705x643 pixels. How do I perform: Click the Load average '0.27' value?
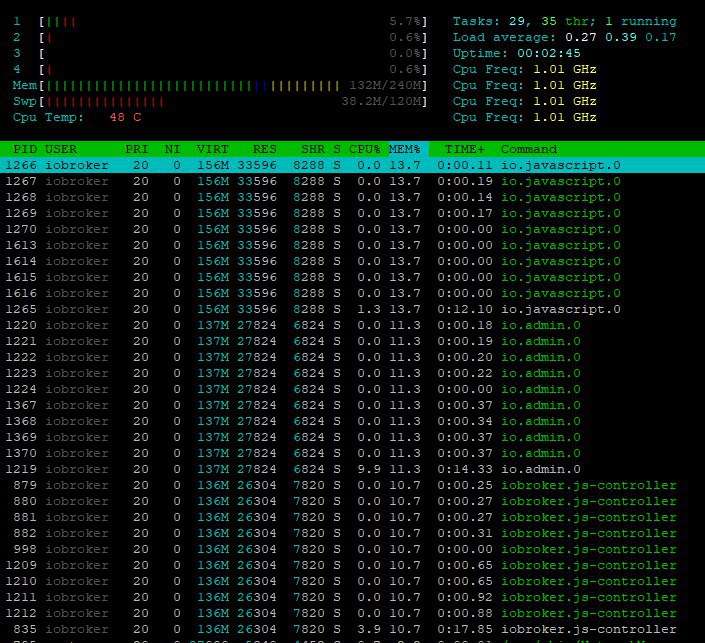pyautogui.click(x=581, y=37)
